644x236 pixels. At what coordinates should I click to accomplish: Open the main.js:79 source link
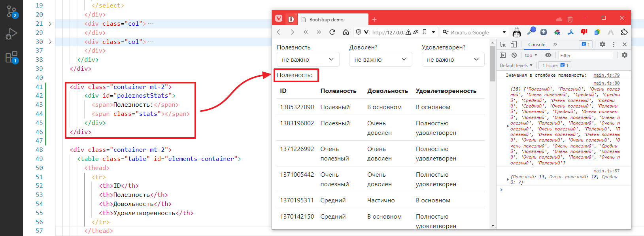point(606,75)
